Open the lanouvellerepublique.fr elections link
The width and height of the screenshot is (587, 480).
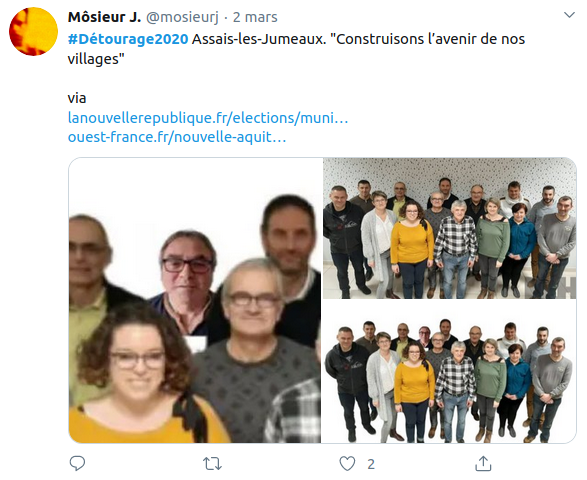click(208, 118)
